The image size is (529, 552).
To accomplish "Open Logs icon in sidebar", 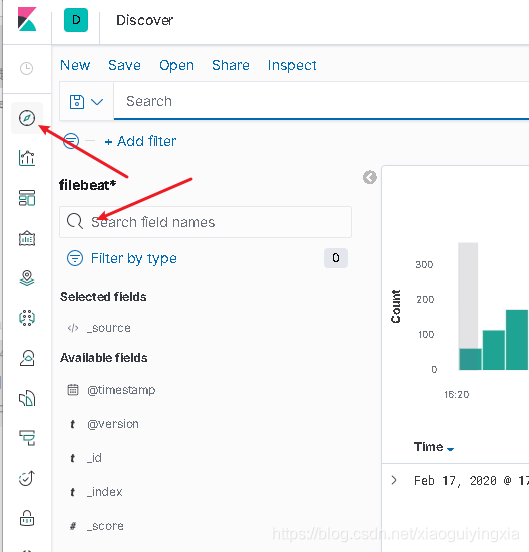I will (x=27, y=398).
